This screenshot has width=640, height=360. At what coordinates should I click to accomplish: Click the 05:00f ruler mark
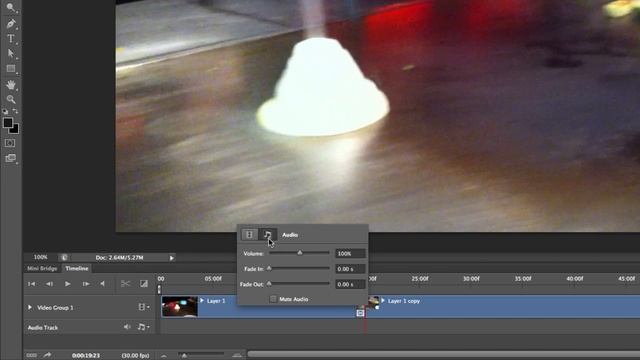click(213, 279)
